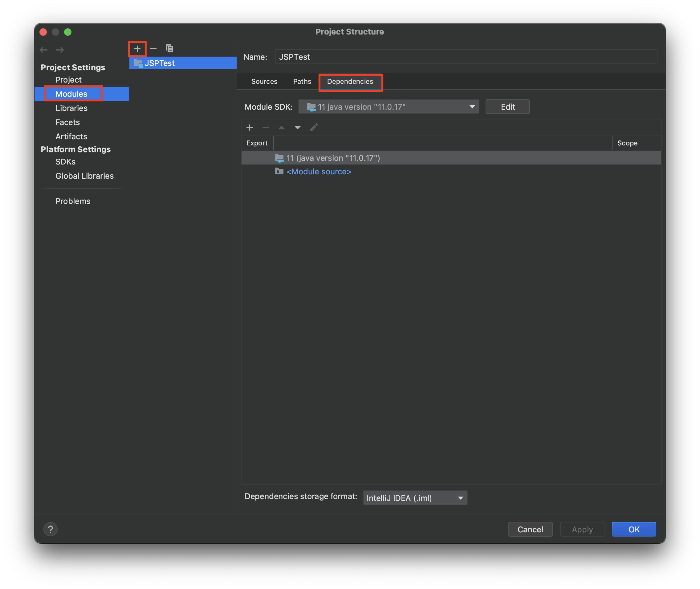Switch to the Sources tab
The width and height of the screenshot is (700, 589).
[264, 81]
